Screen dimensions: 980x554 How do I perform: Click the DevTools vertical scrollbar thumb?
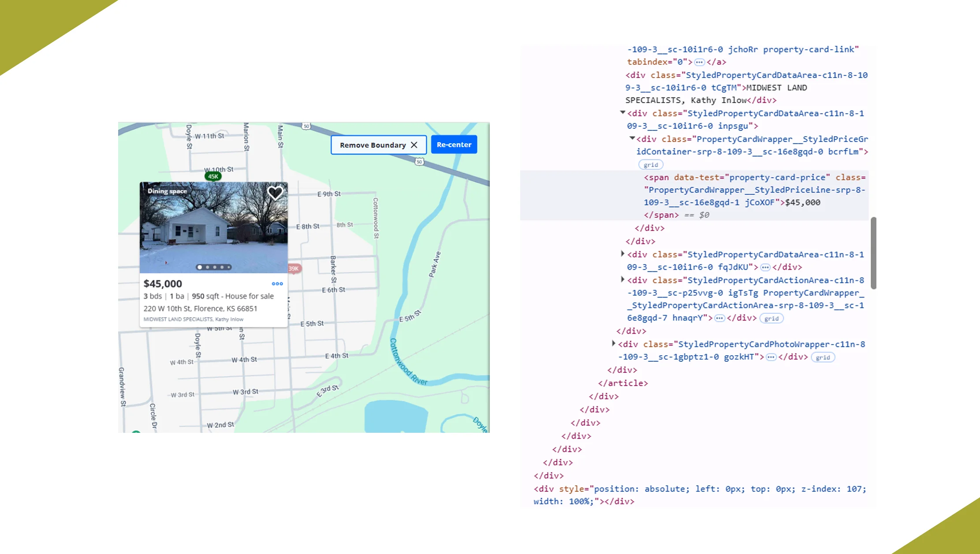pos(873,253)
